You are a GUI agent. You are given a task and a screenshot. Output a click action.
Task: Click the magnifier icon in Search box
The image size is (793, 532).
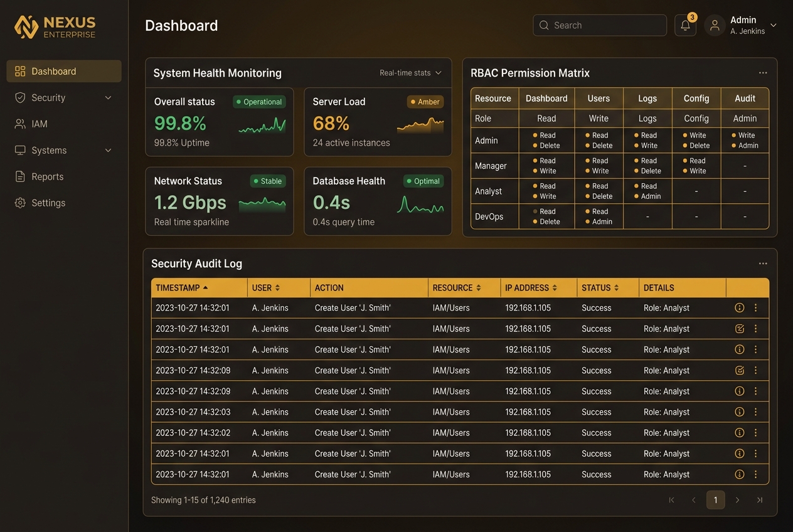click(x=544, y=25)
